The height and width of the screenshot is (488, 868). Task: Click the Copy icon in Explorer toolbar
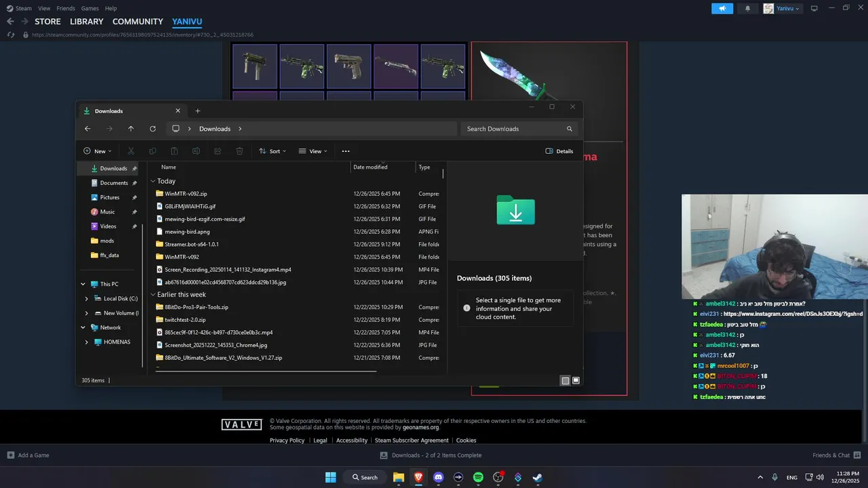click(x=153, y=151)
